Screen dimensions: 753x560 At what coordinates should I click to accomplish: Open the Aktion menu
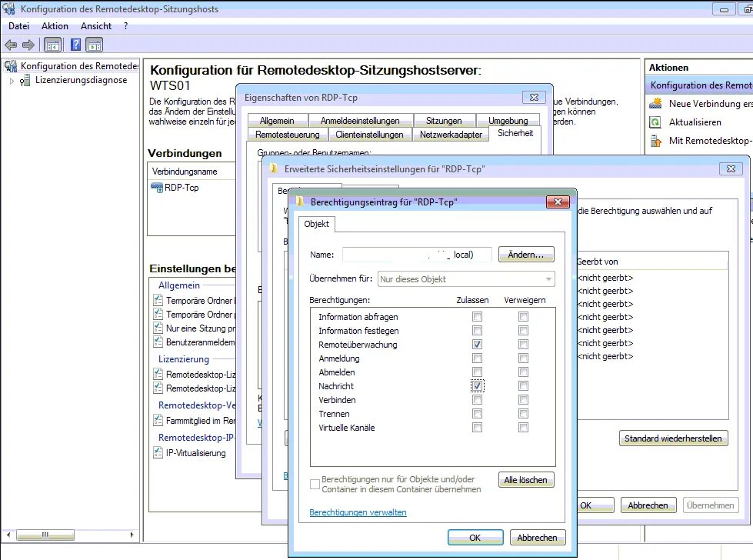[55, 25]
